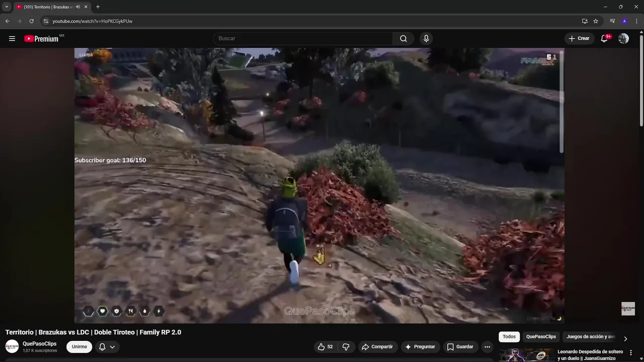Open the QuePasoClips channel name link

tap(40, 344)
